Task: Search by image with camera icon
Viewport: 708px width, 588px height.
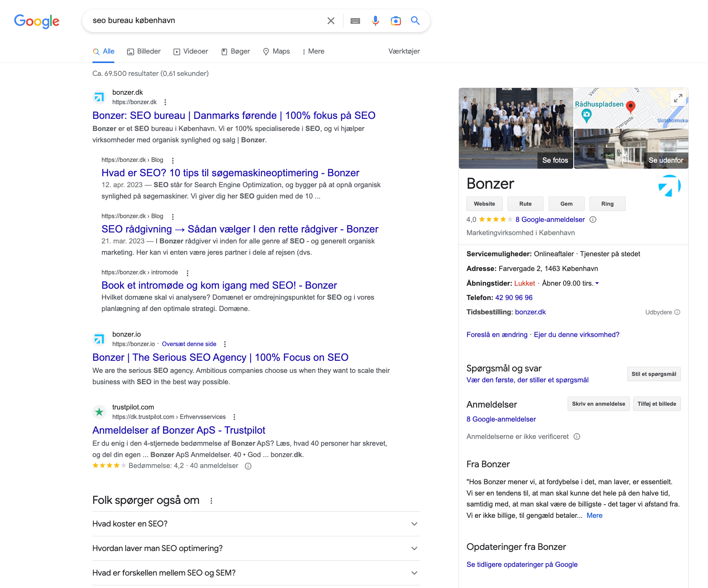Action: pyautogui.click(x=396, y=21)
